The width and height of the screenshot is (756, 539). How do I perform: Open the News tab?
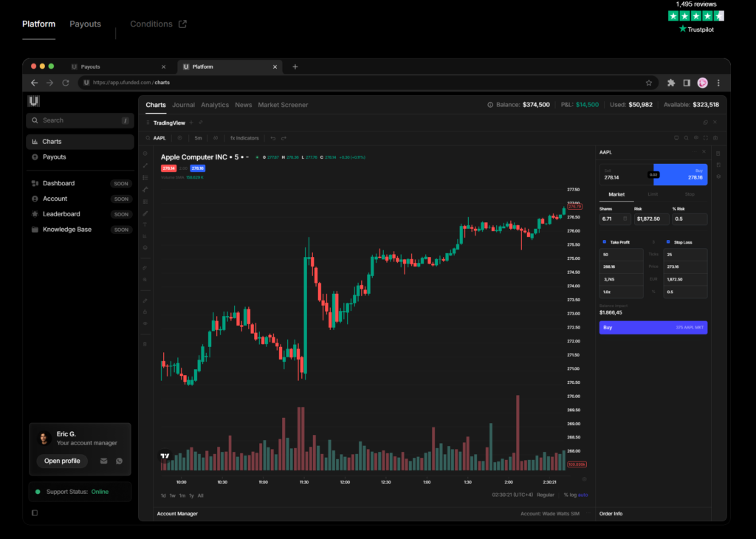[244, 105]
